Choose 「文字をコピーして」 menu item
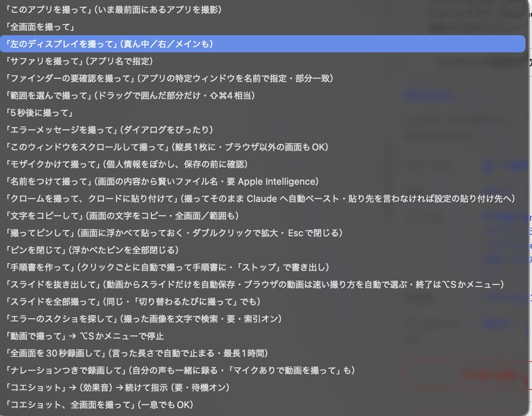 pyautogui.click(x=263, y=215)
